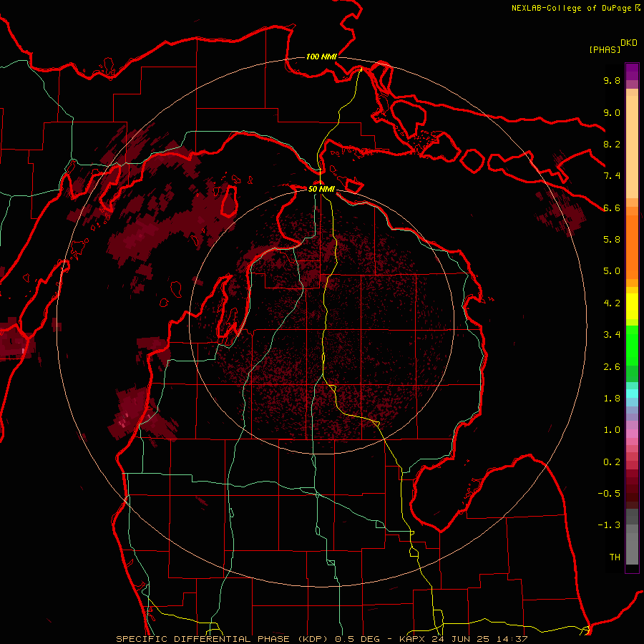Click the "100 NMI" range ring label
The image size is (644, 644).
pos(321,57)
